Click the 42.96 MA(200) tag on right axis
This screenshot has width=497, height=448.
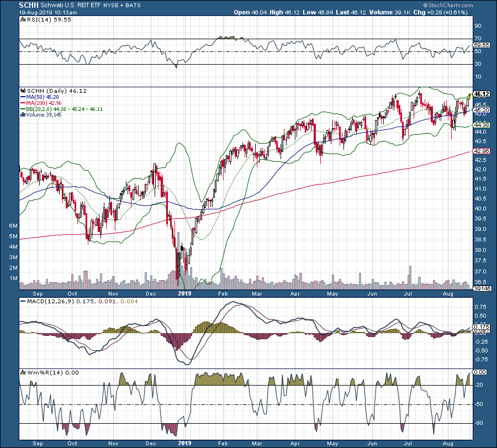482,151
